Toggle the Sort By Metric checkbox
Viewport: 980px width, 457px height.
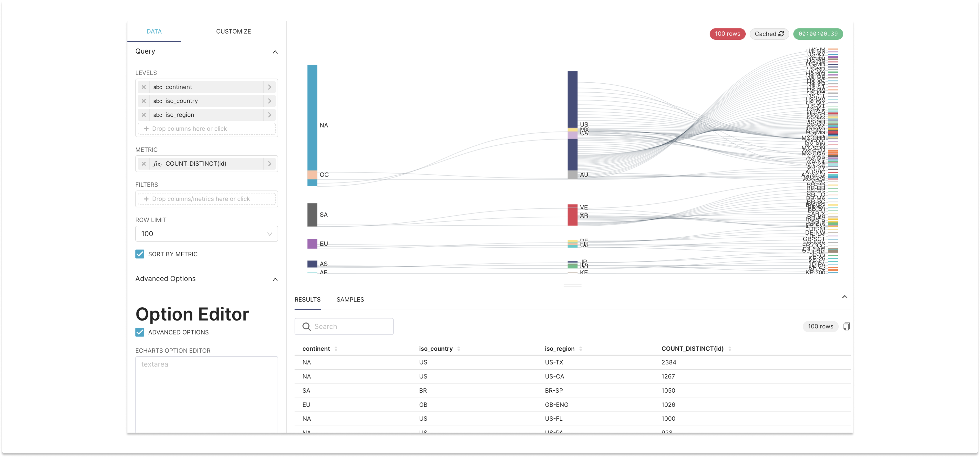tap(140, 254)
